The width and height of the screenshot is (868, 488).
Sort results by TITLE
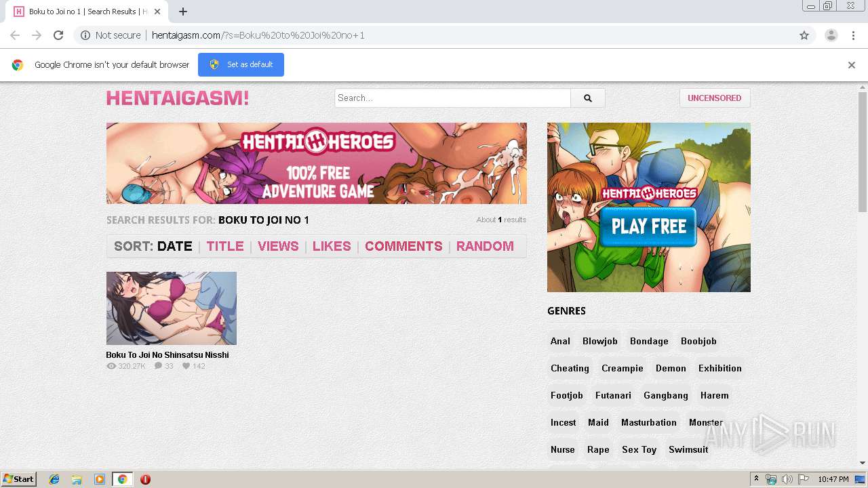click(225, 246)
